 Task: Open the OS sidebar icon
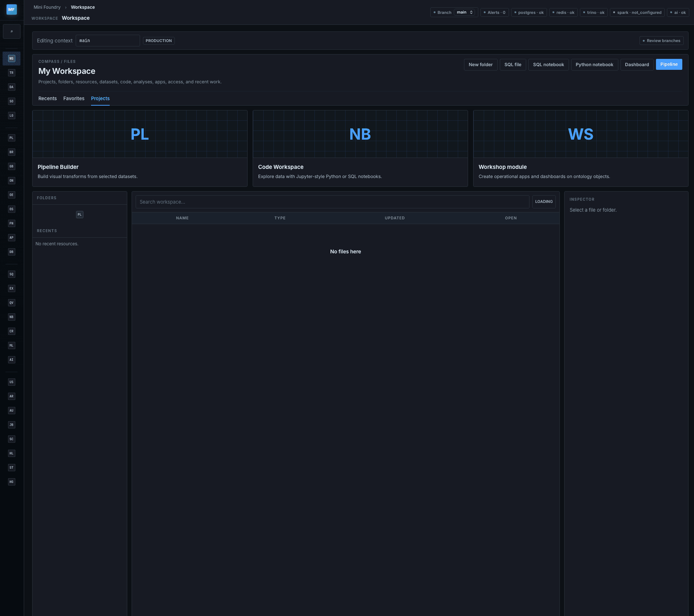(x=11, y=209)
